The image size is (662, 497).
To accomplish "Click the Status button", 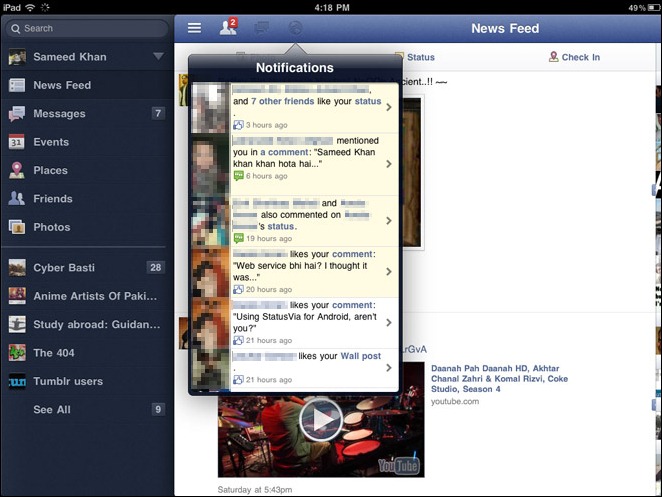I will pos(415,57).
